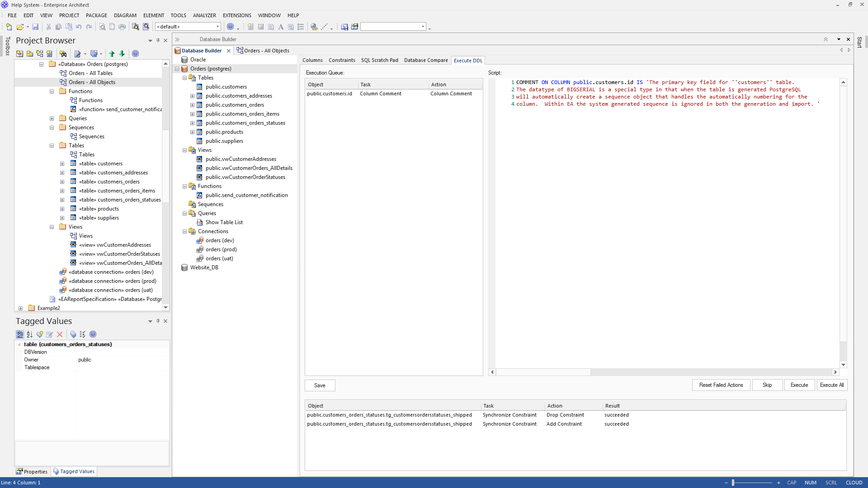Expand public.customers_addresses table node
The width and height of the screenshot is (868, 488).
[x=192, y=96]
